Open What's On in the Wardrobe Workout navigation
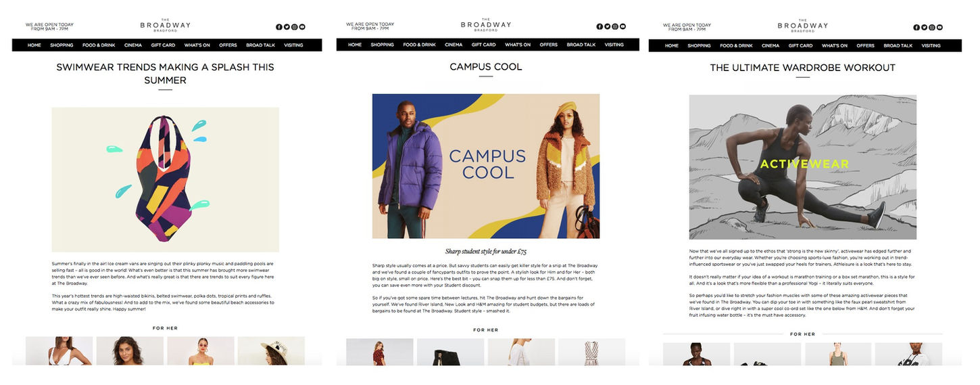 pyautogui.click(x=835, y=45)
